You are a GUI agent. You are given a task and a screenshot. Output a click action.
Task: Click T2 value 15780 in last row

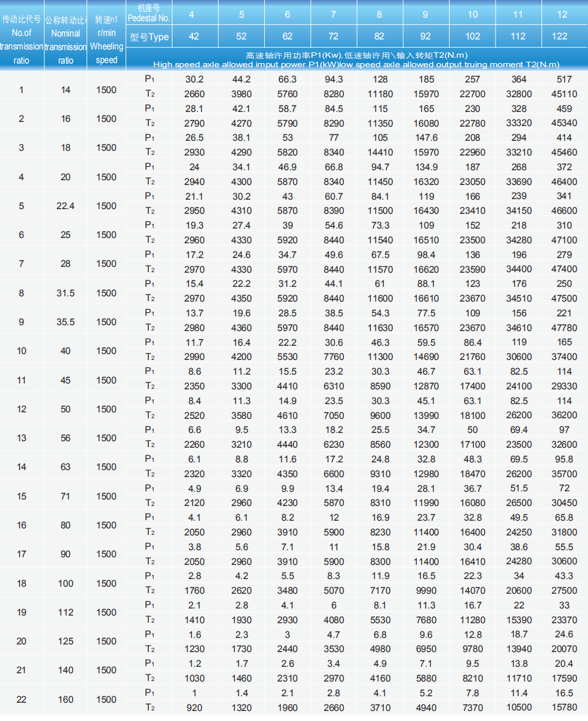tap(564, 707)
